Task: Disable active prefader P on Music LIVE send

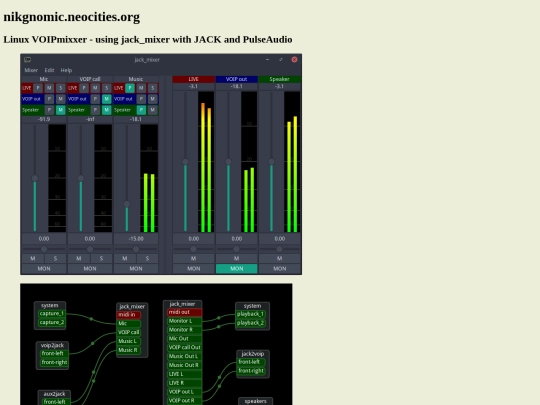Action: point(130,88)
